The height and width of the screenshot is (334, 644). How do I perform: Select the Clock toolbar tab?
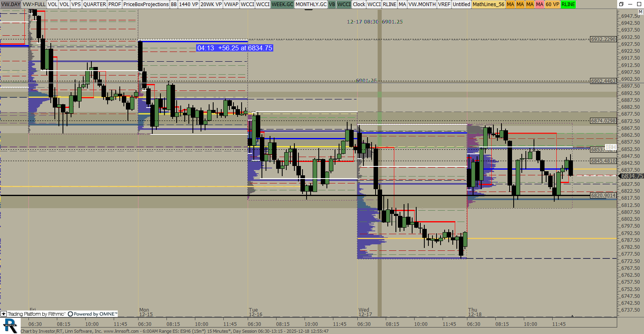tap(359, 4)
